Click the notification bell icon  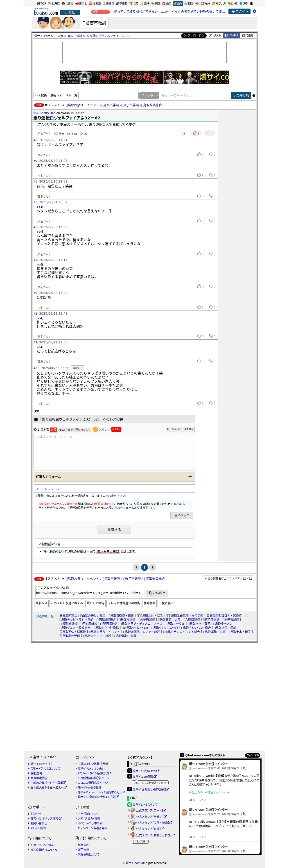pyautogui.click(x=251, y=3)
